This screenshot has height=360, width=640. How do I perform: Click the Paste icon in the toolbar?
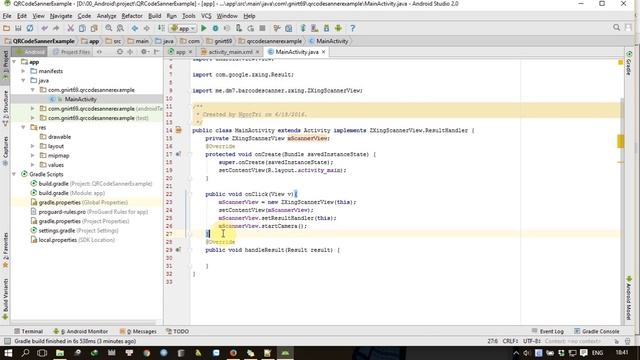pyautogui.click(x=94, y=28)
